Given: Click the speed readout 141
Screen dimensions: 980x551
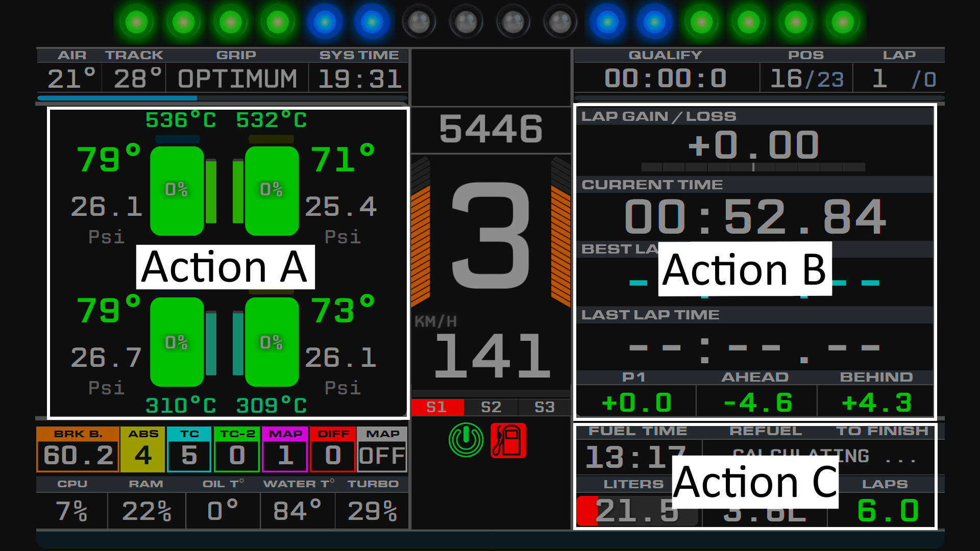Looking at the screenshot, I should click(492, 356).
